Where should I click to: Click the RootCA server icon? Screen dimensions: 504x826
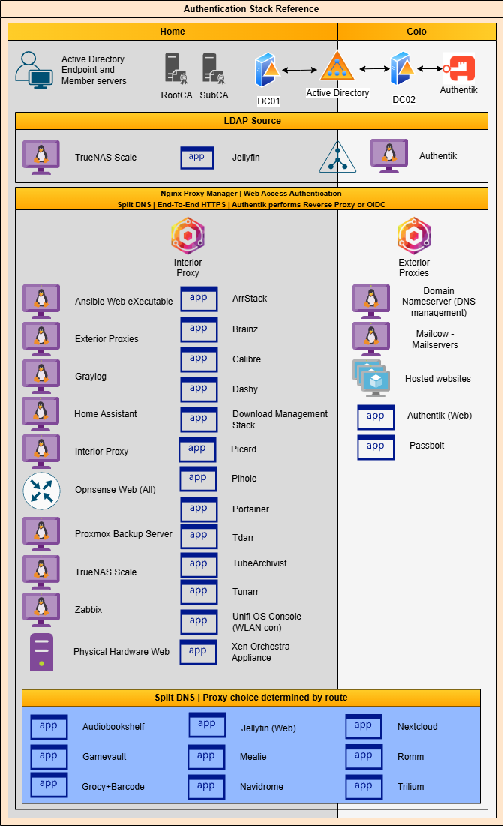(x=176, y=68)
